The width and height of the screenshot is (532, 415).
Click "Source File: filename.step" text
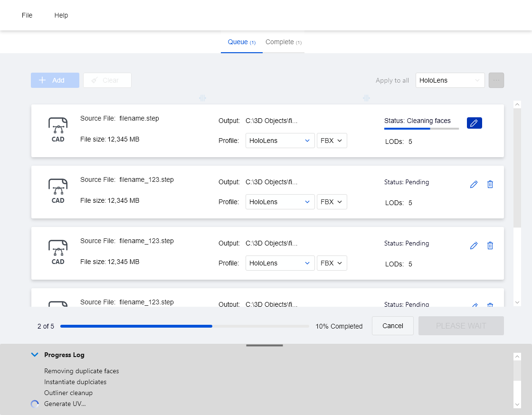[x=119, y=118]
